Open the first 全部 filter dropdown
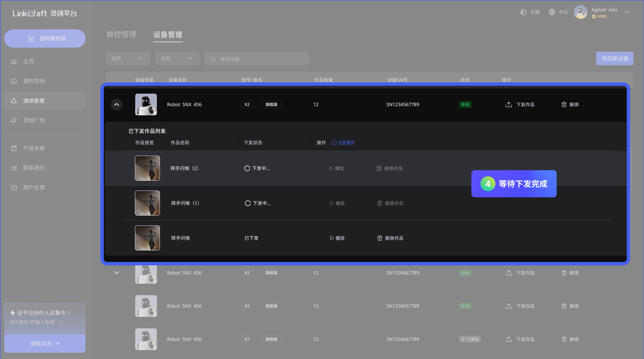644x359 pixels. [x=128, y=58]
